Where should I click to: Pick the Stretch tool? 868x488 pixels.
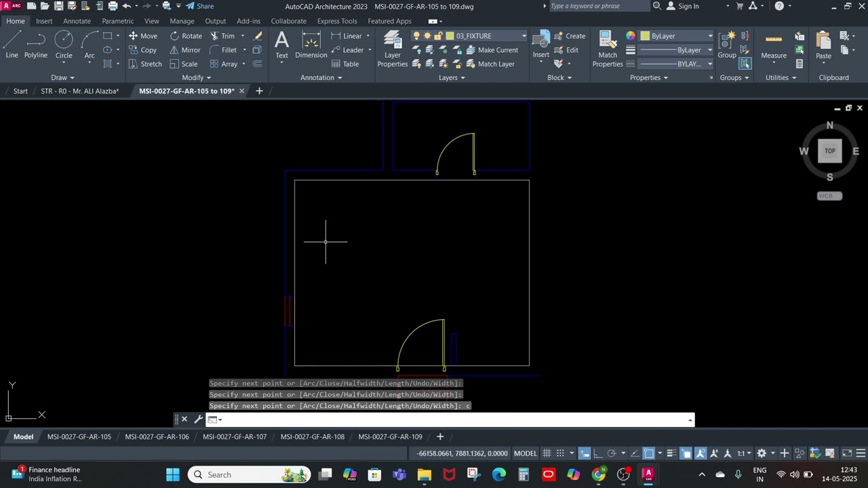click(145, 64)
